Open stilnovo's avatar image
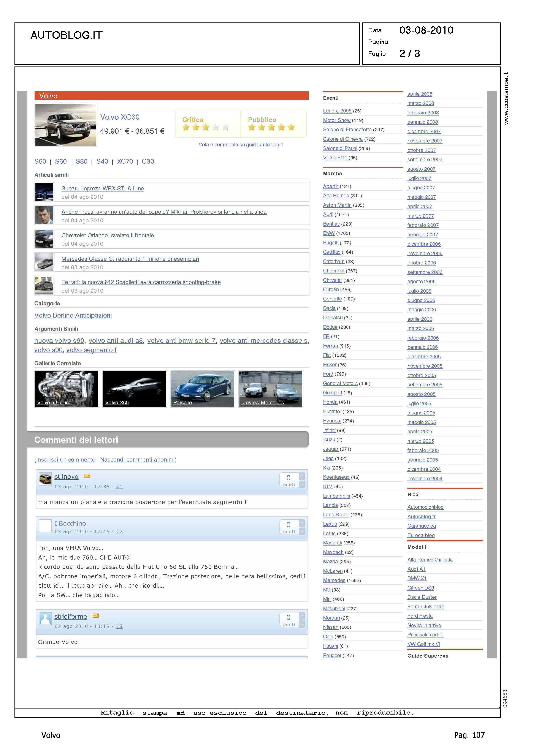The height and width of the screenshot is (756, 539). [45, 479]
